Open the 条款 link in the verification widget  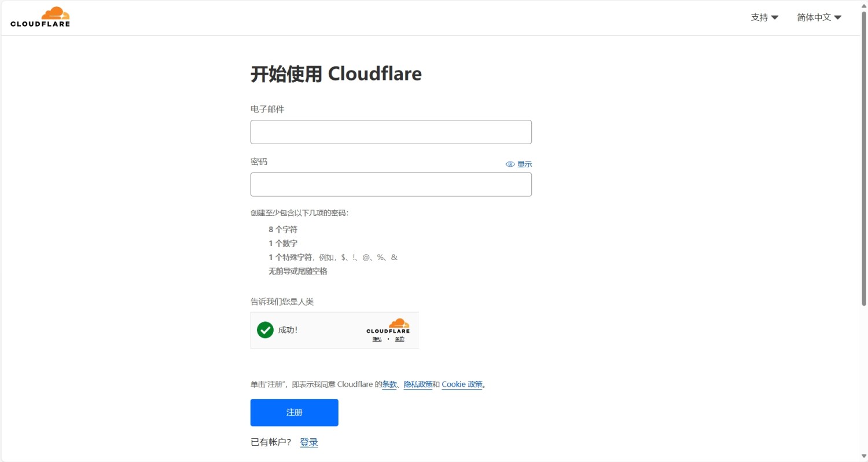click(x=399, y=339)
